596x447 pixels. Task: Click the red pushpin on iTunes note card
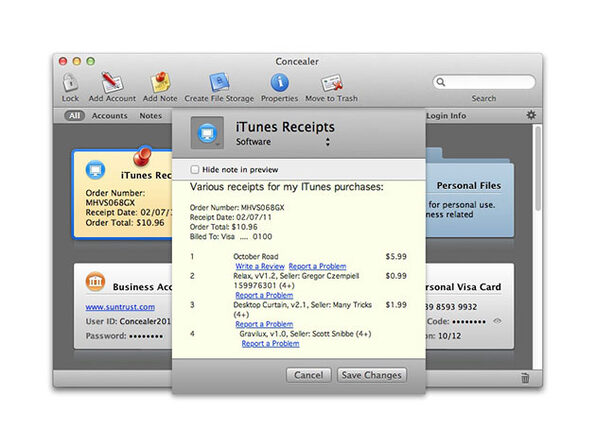[143, 156]
